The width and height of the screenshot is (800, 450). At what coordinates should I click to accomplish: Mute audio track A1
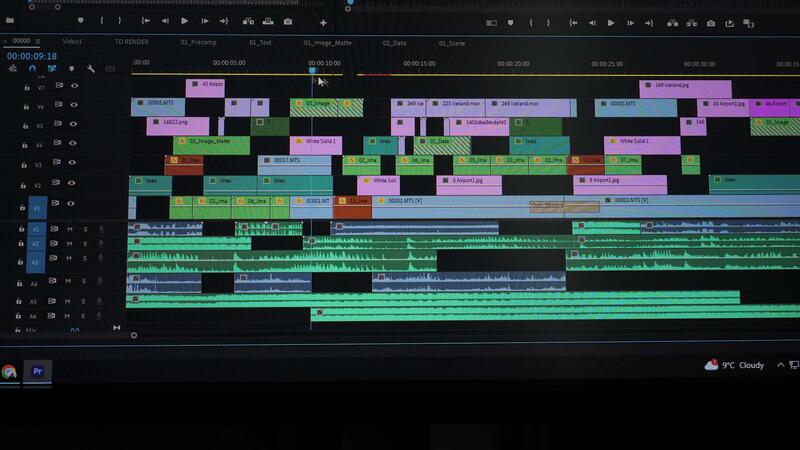point(70,229)
